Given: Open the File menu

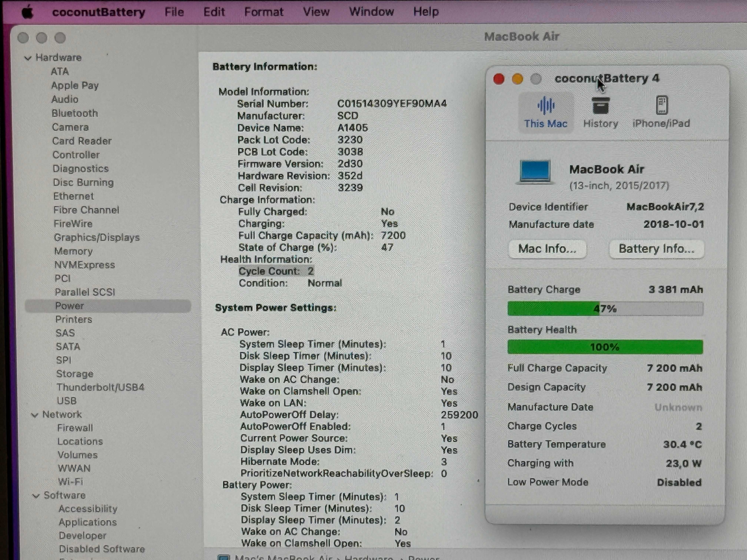Looking at the screenshot, I should coord(174,12).
